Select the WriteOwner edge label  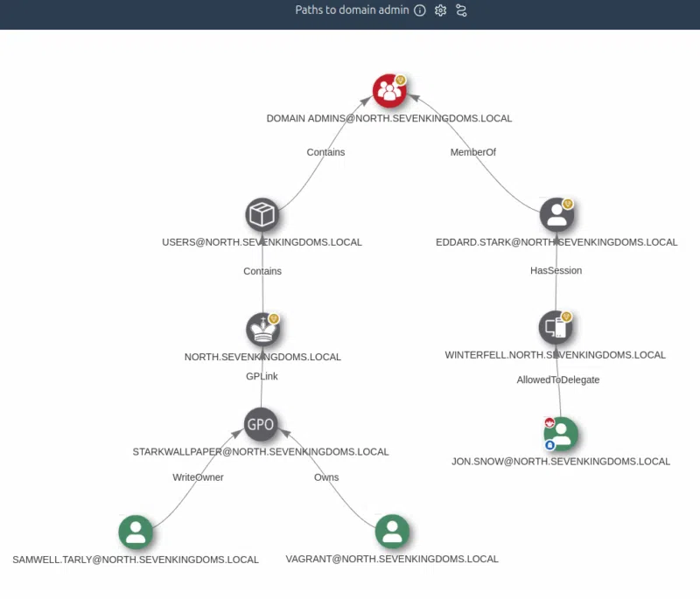[x=199, y=477]
